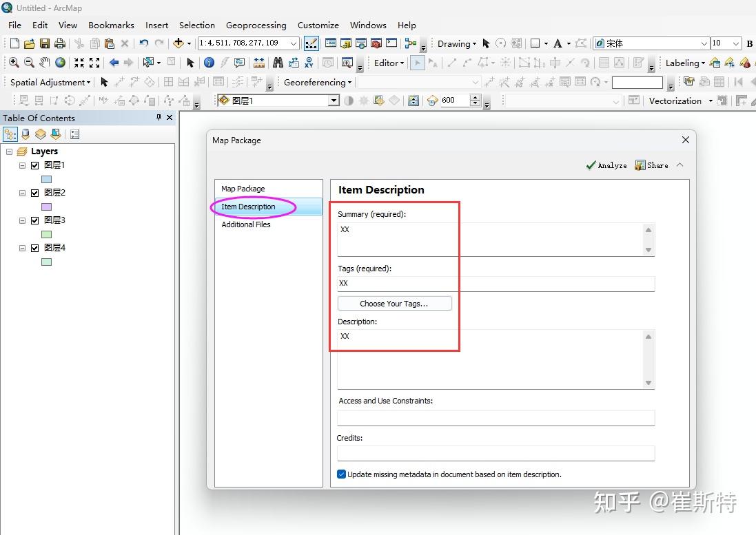The image size is (756, 535).
Task: Open the Customize menu
Action: coord(318,25)
